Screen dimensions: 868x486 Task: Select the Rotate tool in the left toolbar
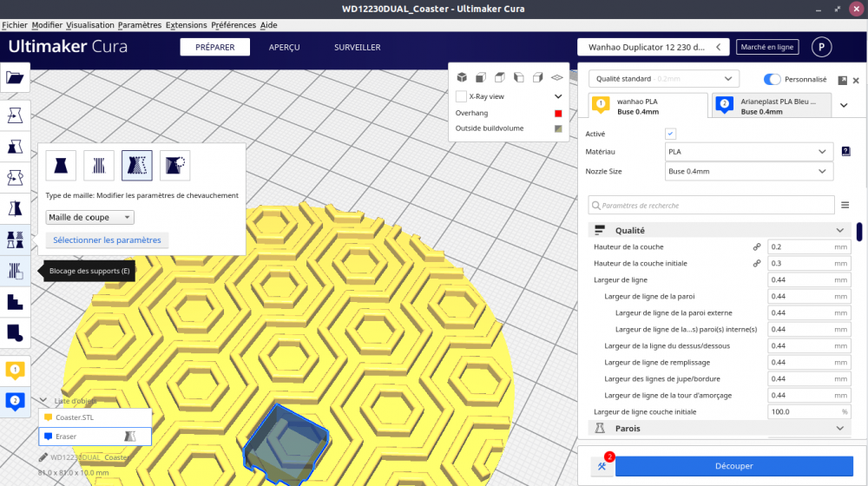tap(15, 178)
